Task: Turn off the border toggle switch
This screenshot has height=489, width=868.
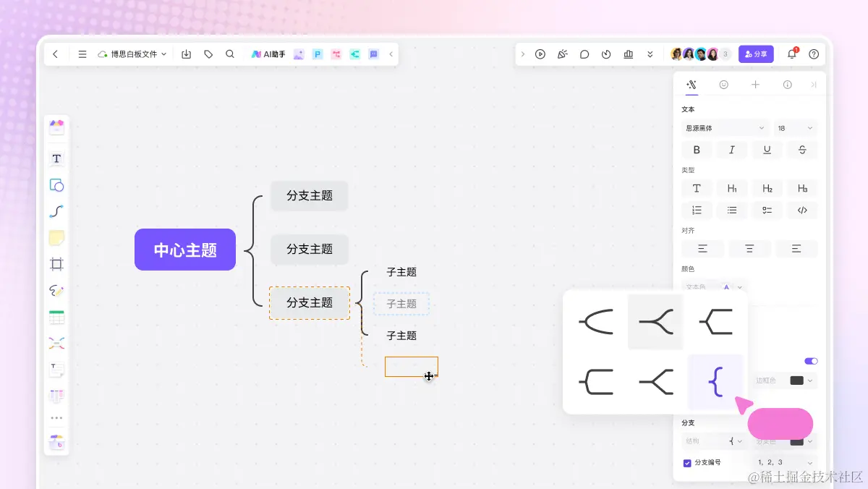Action: [810, 361]
